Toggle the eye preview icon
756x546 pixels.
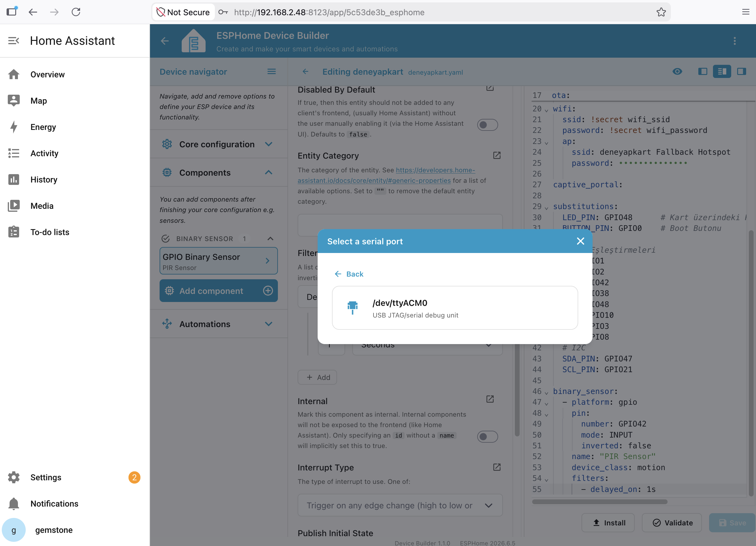[x=677, y=72]
